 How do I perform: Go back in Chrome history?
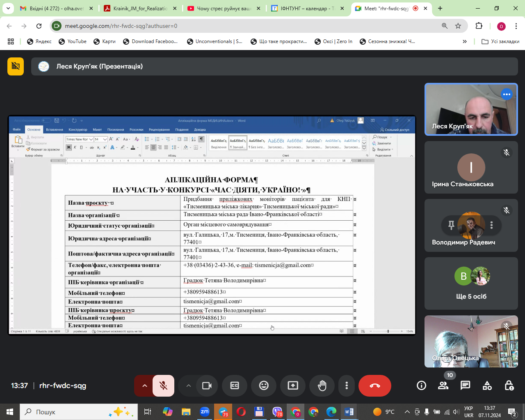tap(9, 26)
